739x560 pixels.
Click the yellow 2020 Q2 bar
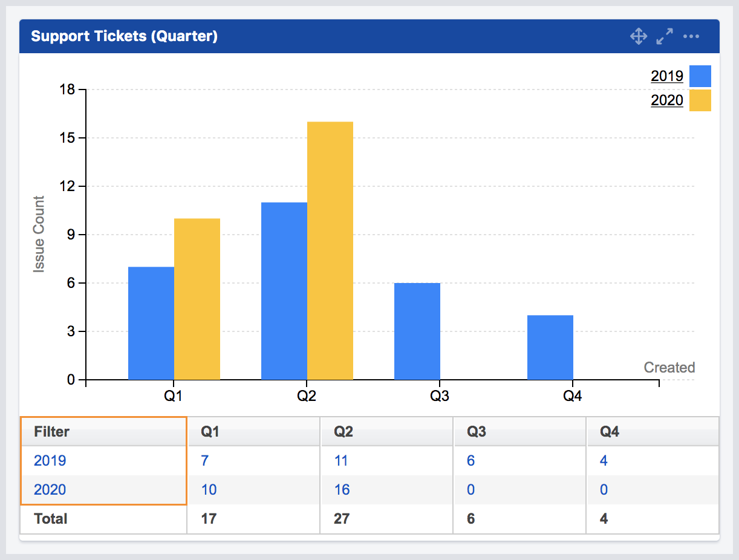tap(330, 251)
